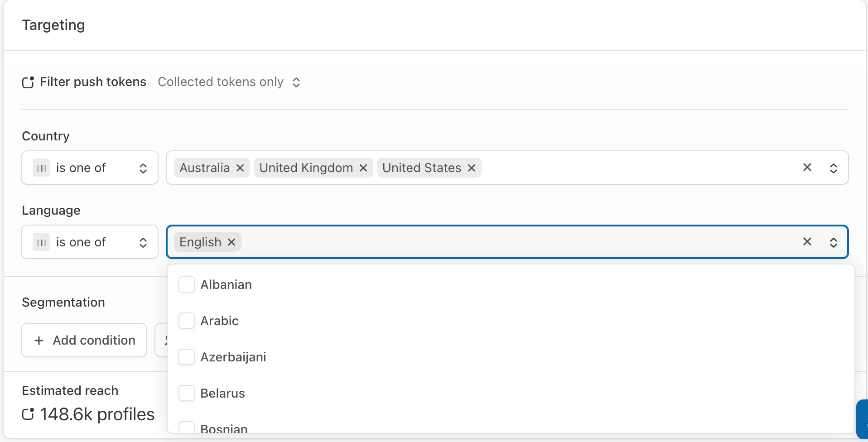868x442 pixels.
Task: Expand the country values list chevron
Action: click(x=833, y=168)
